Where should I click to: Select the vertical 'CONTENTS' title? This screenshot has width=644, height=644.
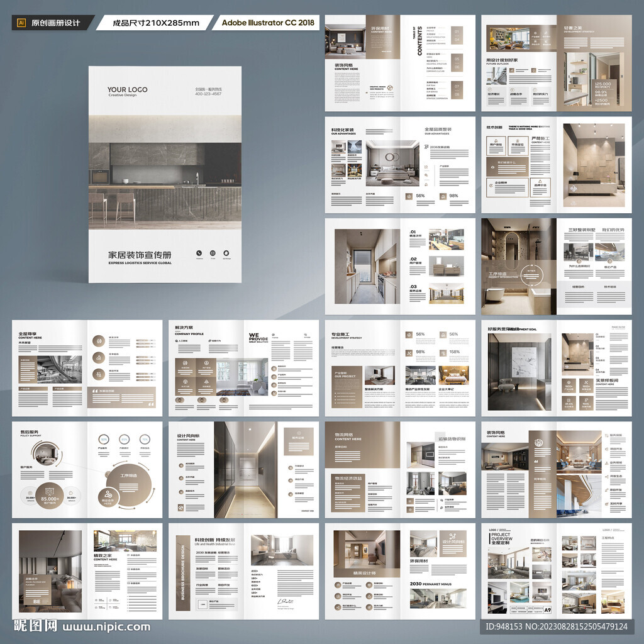tap(419, 41)
